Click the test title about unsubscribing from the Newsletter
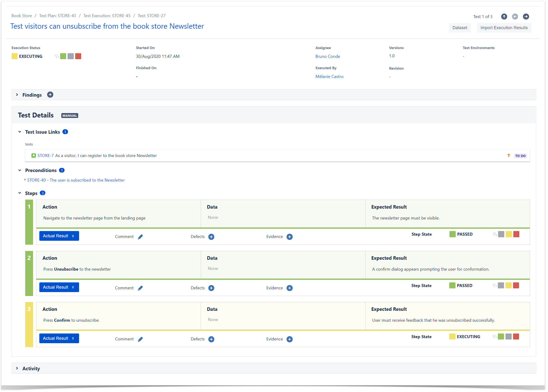The width and height of the screenshot is (548, 392). pyautogui.click(x=107, y=26)
